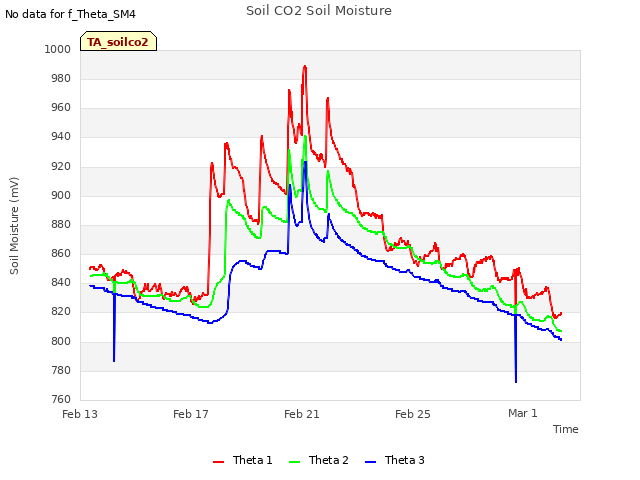Click the TA_soilco2 annotation label
Screen dimensions: 640x480
[x=118, y=41]
